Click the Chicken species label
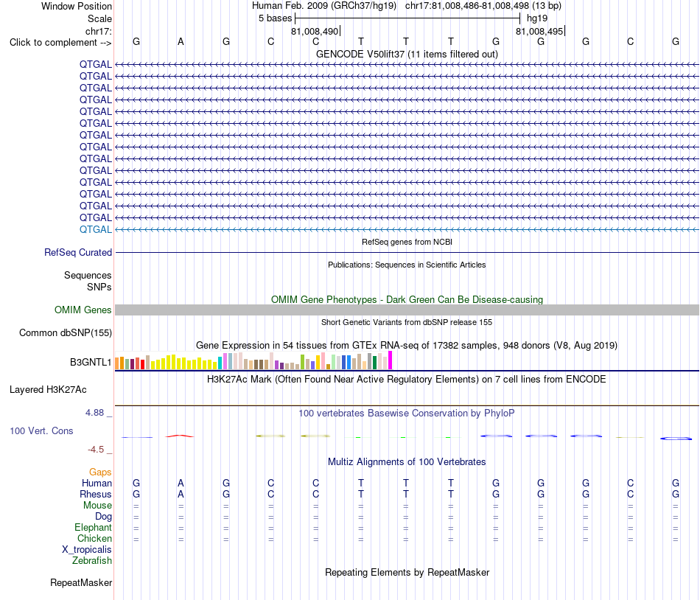 click(94, 538)
